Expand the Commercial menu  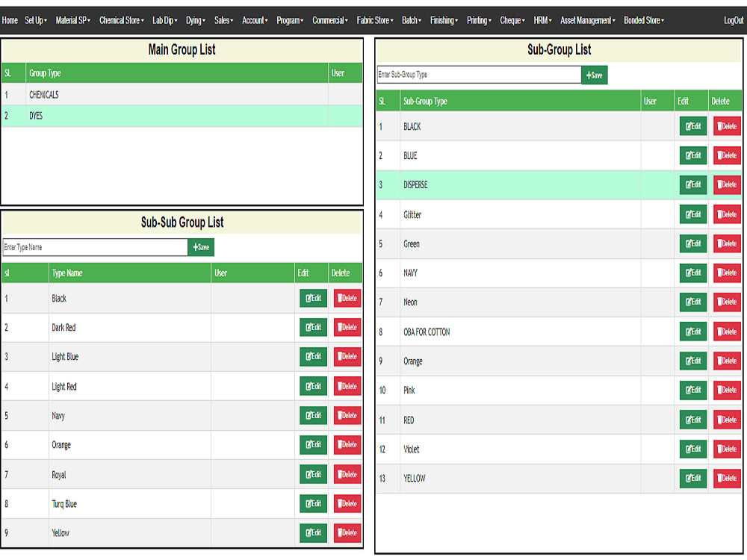tap(329, 20)
